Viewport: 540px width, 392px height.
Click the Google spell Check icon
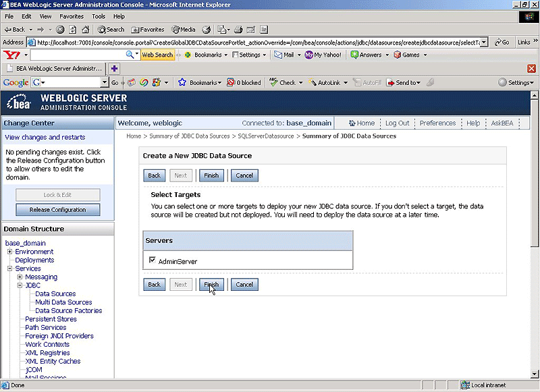coord(273,82)
